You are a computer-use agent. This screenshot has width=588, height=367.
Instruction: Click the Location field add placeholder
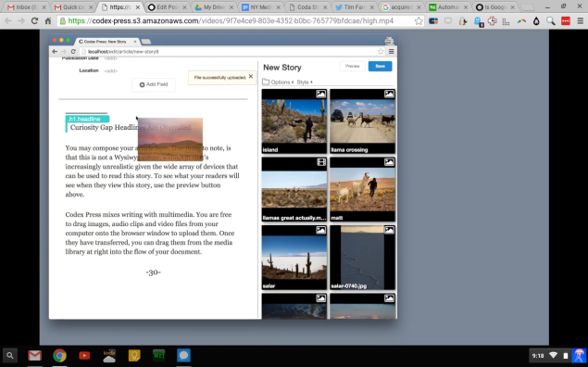[110, 70]
